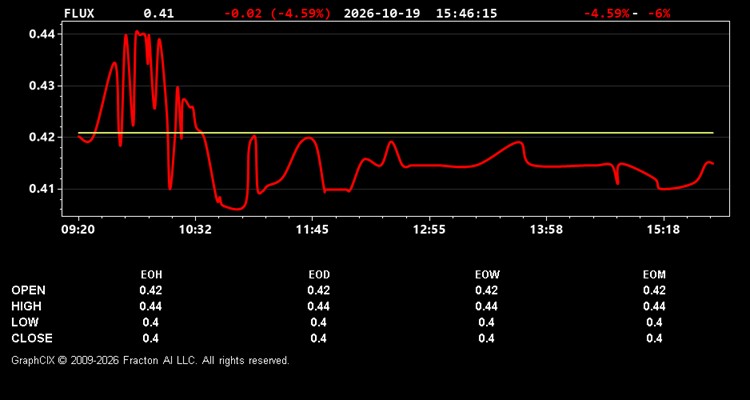Select the -6% value at top right

pyautogui.click(x=659, y=13)
